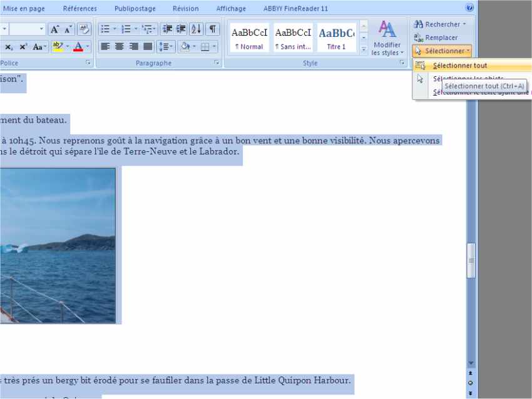Screen dimensions: 532x399
Task: Apply the Normal style
Action: [x=249, y=38]
